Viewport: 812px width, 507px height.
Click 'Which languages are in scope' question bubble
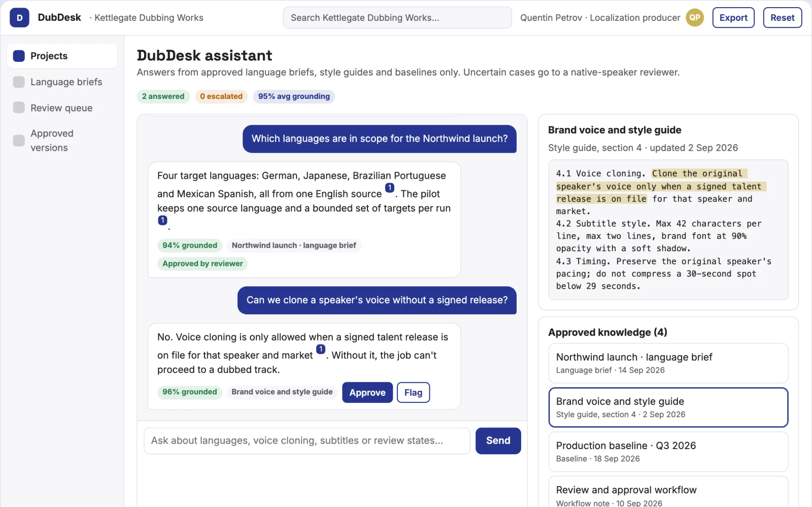(380, 139)
